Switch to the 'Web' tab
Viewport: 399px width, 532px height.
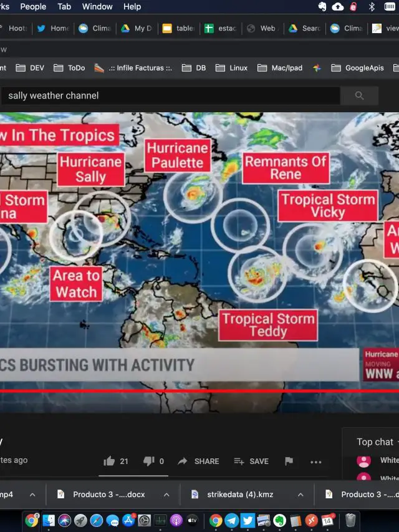tap(263, 28)
